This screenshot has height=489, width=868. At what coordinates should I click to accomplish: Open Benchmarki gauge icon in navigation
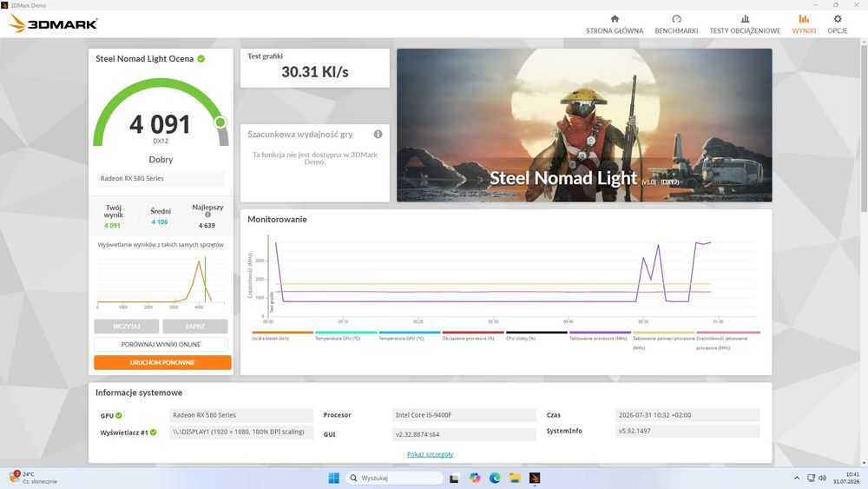[676, 19]
